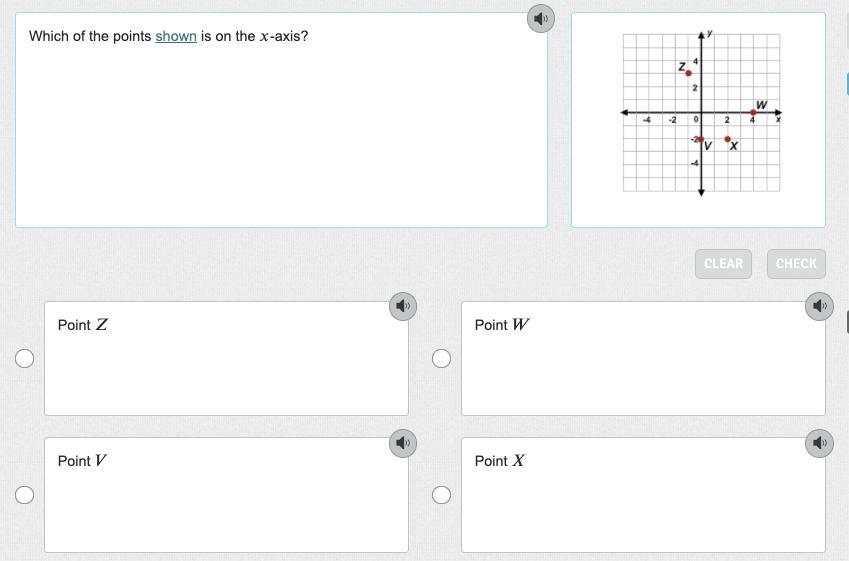
Task: Open the 'shown' hyperlink in question
Action: tap(176, 36)
